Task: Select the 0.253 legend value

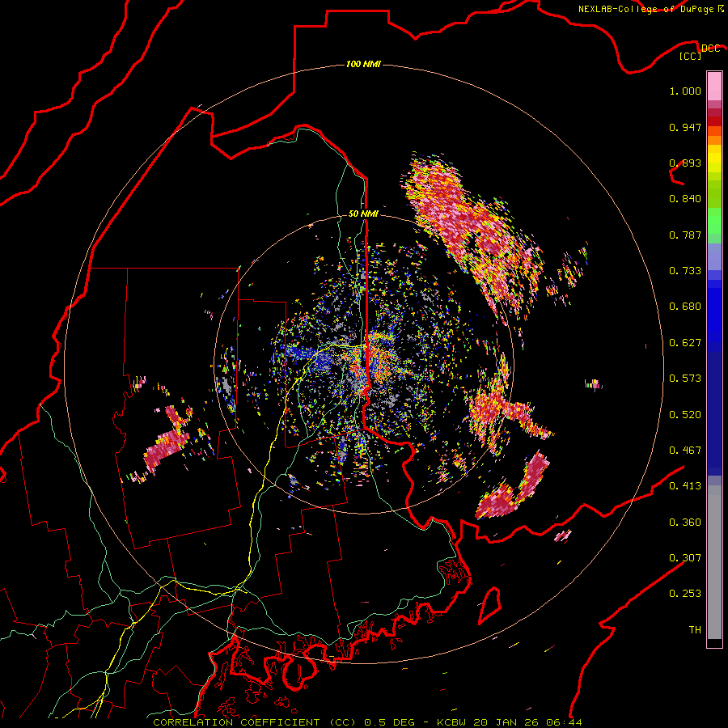Action: pyautogui.click(x=685, y=594)
